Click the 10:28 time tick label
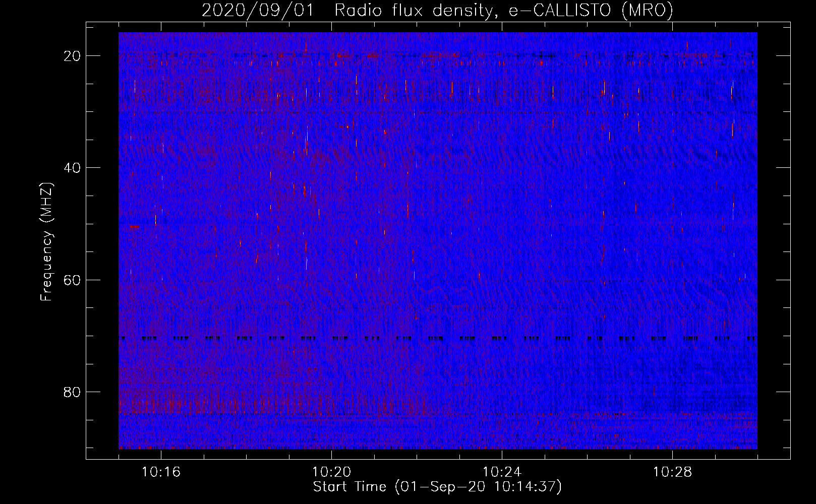 [672, 472]
